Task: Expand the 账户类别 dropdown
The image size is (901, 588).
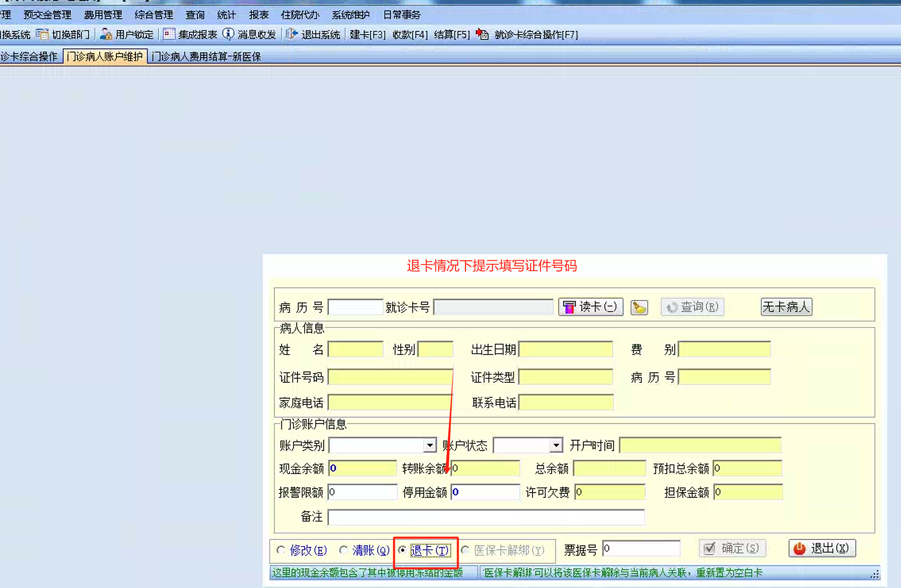Action: click(x=430, y=445)
